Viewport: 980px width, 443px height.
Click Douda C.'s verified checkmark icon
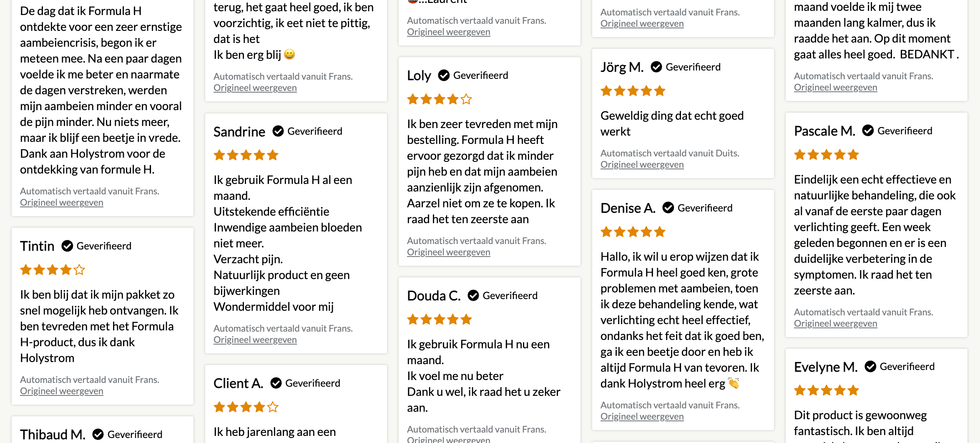(473, 296)
